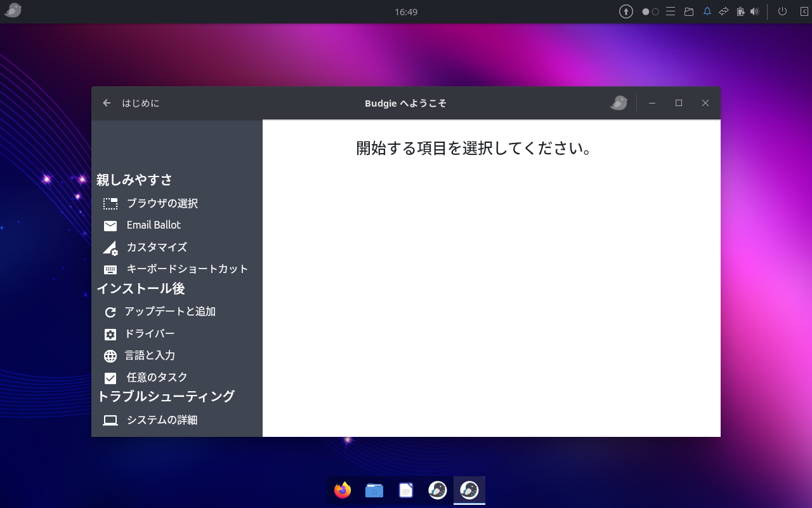The image size is (812, 508).
Task: View システムの詳細 system details
Action: tap(160, 420)
